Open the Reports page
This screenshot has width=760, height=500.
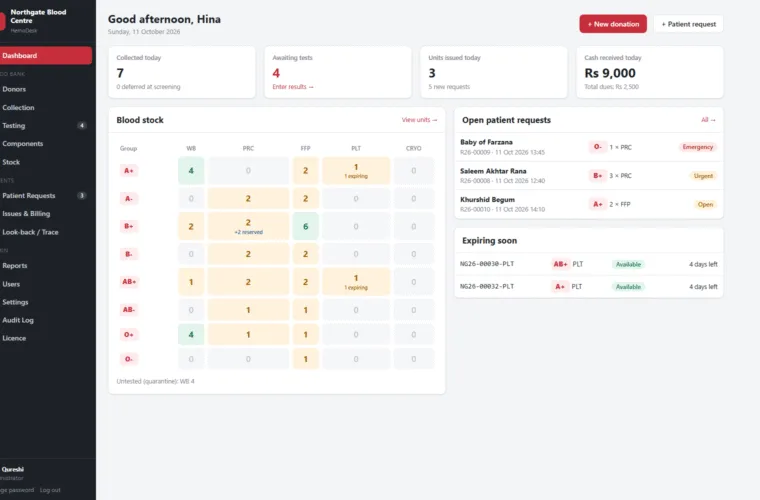click(x=45, y=266)
